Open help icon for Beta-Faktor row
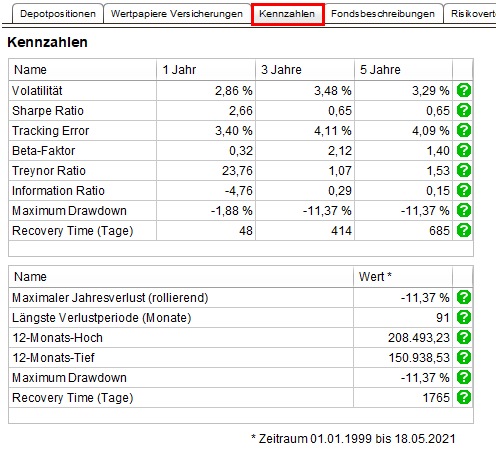The height and width of the screenshot is (449, 496). 464,150
